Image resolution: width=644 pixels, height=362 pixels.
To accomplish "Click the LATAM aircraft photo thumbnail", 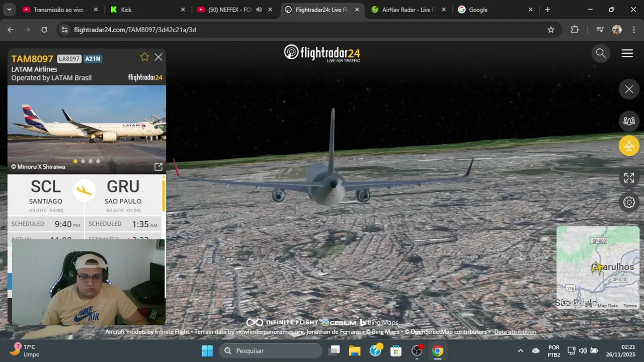I will click(x=87, y=129).
